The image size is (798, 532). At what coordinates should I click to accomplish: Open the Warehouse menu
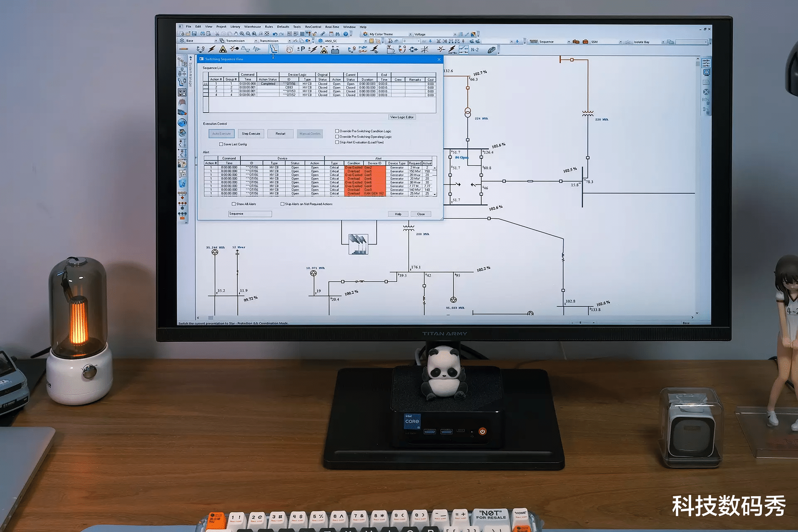(x=252, y=27)
